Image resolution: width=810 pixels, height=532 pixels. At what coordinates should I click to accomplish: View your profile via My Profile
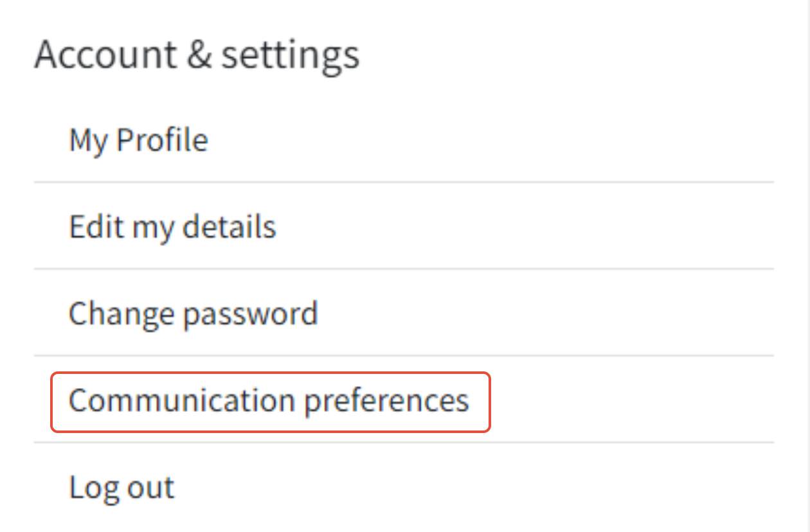138,139
